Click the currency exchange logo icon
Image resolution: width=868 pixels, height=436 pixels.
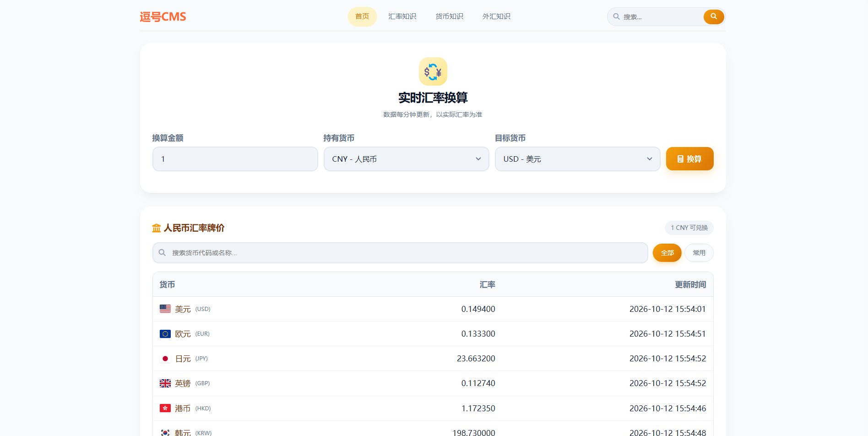click(433, 71)
